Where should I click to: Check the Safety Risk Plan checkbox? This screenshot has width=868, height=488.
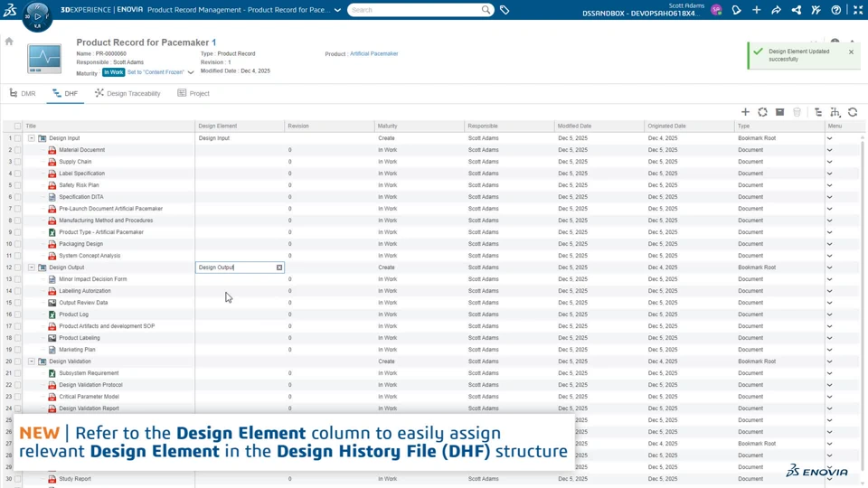pyautogui.click(x=18, y=185)
